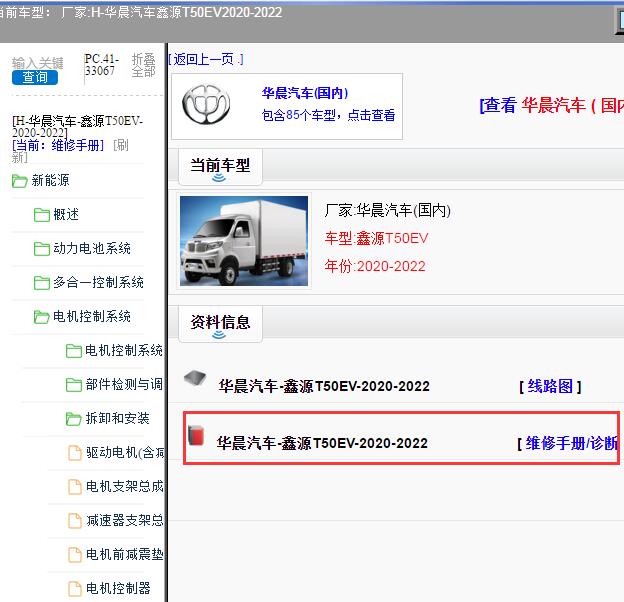
Task: Open the 返回上一页 back link
Action: [x=205, y=60]
